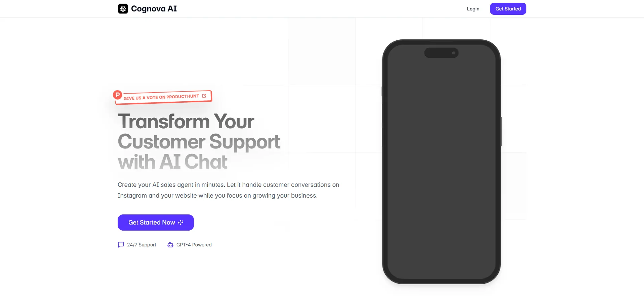This screenshot has height=306, width=644.
Task: Open the Cognova AI brand name link
Action: (x=154, y=9)
